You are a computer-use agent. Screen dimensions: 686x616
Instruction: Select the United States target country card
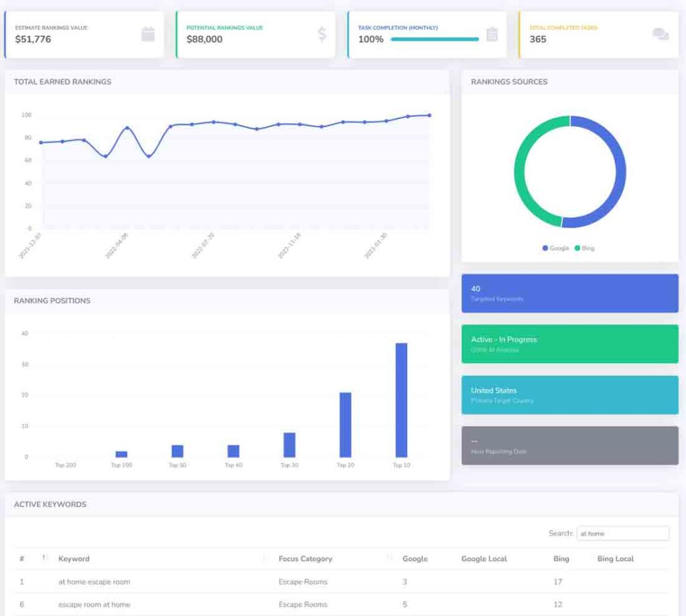point(569,395)
